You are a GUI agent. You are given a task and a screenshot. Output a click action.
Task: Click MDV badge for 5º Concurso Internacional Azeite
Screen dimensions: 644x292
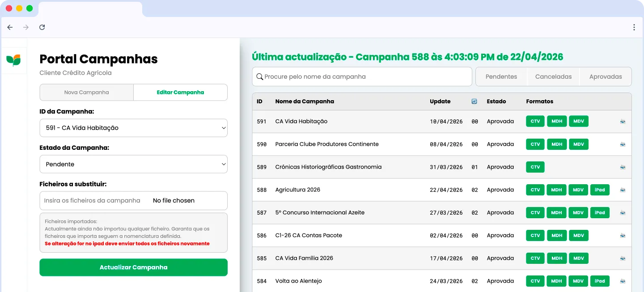[578, 212]
